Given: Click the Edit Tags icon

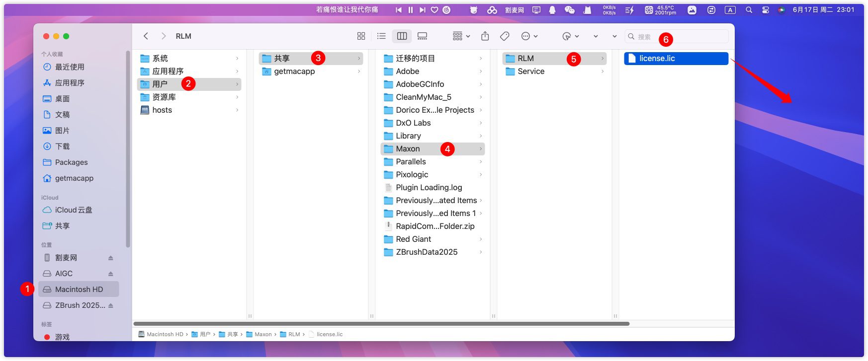Looking at the screenshot, I should click(x=505, y=36).
